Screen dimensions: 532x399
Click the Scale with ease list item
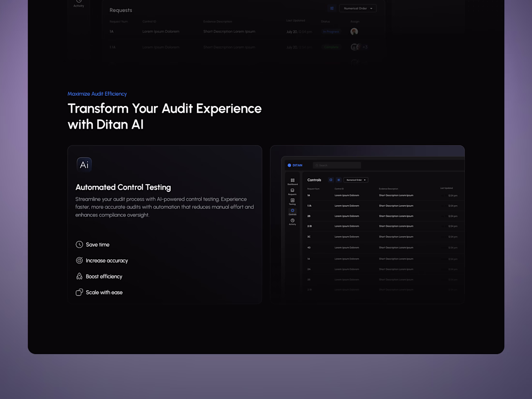tap(99, 293)
